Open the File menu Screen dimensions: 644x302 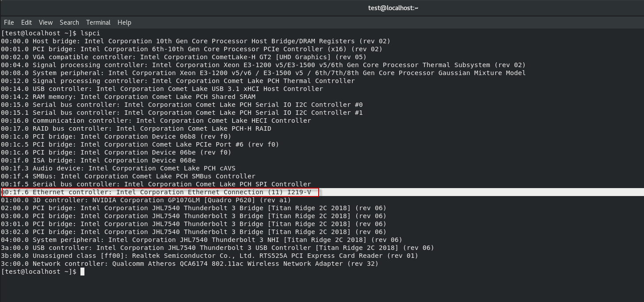tap(9, 23)
